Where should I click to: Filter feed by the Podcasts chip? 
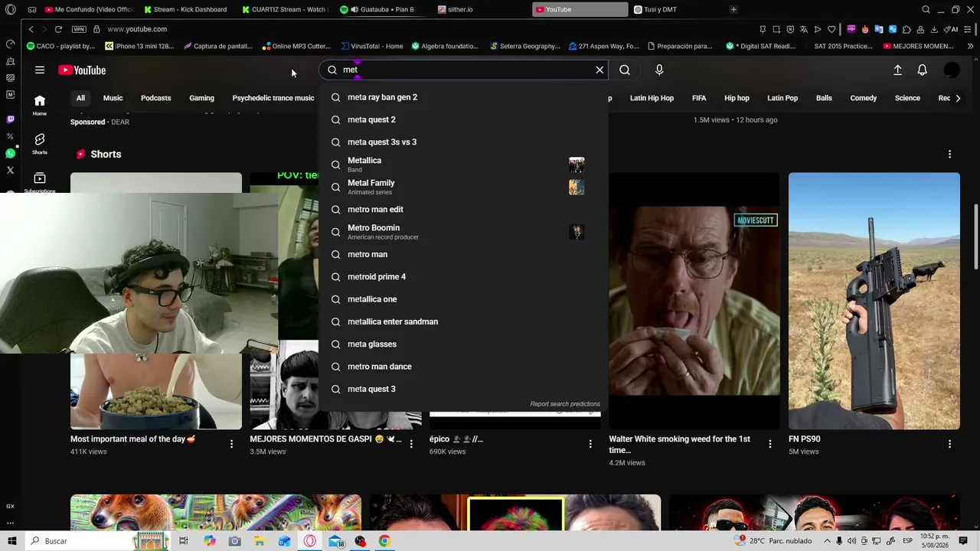tap(156, 98)
